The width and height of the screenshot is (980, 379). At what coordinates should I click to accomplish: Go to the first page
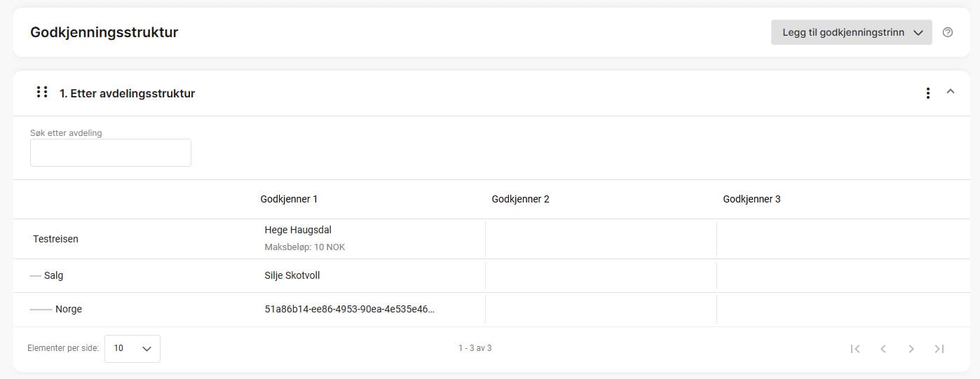tap(855, 349)
